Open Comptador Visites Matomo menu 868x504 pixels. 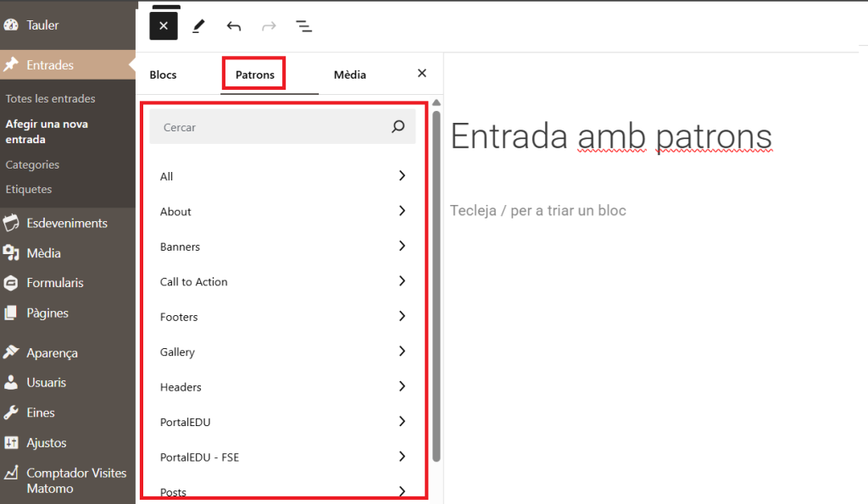75,480
